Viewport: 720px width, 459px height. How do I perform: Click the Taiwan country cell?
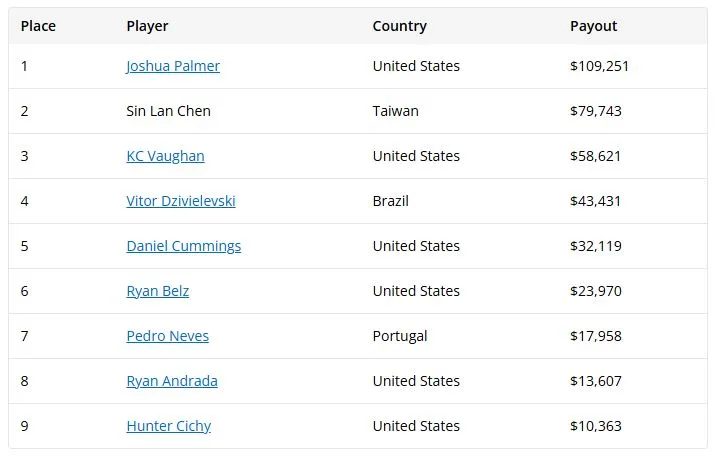pyautogui.click(x=395, y=111)
